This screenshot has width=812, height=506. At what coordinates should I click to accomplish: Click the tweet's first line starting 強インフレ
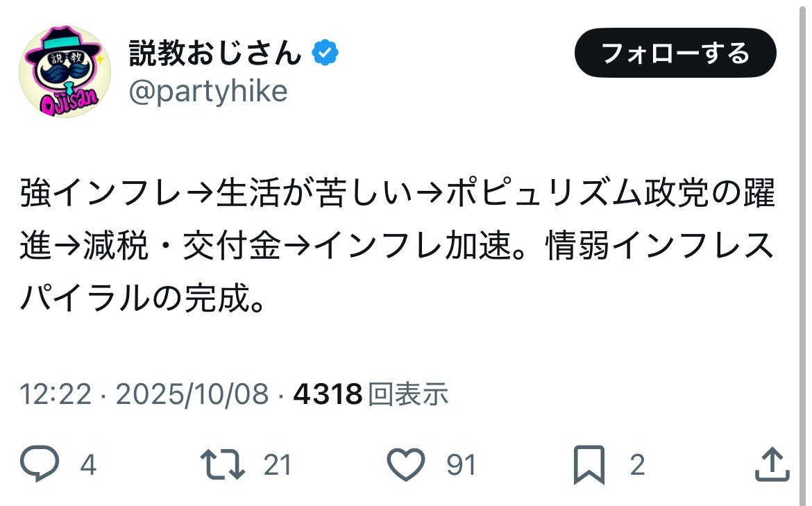(x=397, y=195)
